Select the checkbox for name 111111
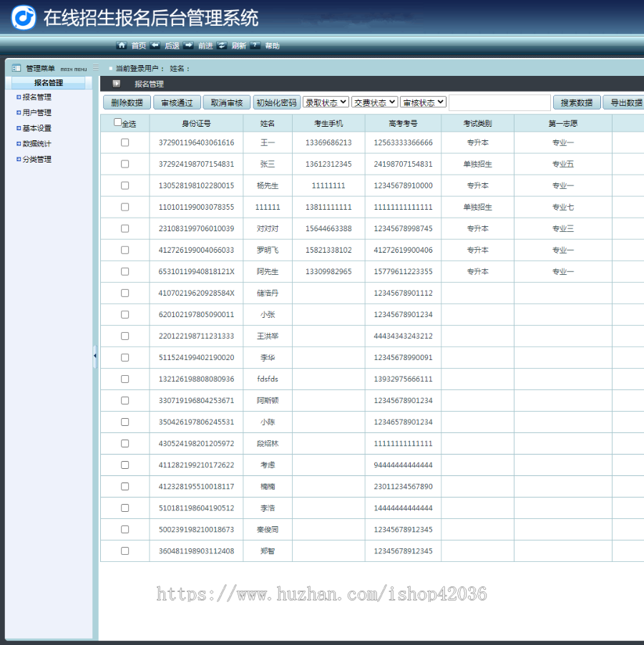 (x=125, y=207)
